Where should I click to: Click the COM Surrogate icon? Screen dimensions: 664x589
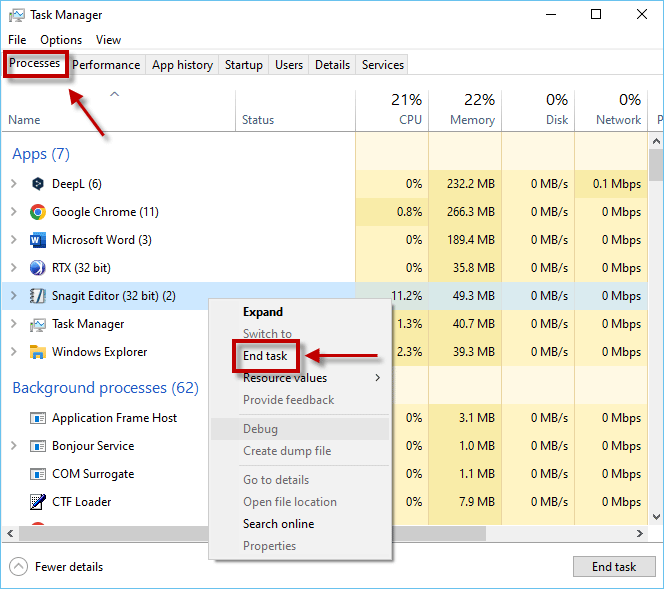coord(38,474)
